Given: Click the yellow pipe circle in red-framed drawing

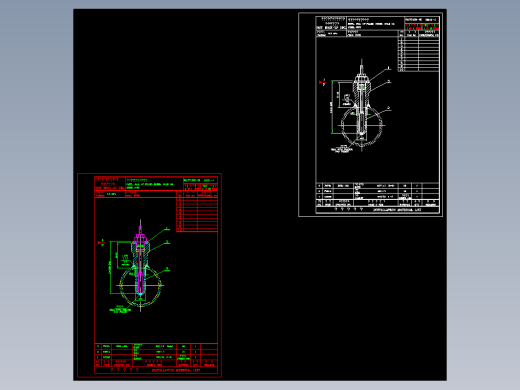Looking at the screenshot, I should (x=140, y=286).
